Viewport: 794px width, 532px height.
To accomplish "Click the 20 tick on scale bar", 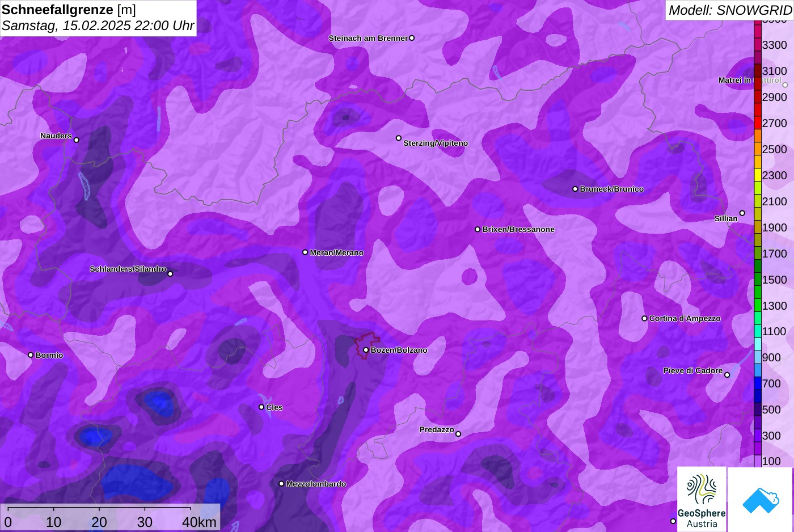I will point(99,522).
